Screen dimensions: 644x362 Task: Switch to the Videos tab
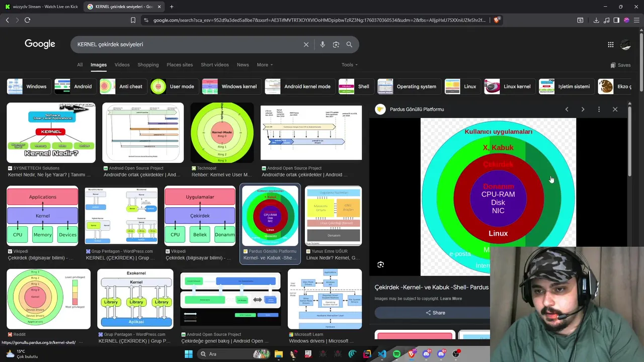pyautogui.click(x=122, y=65)
